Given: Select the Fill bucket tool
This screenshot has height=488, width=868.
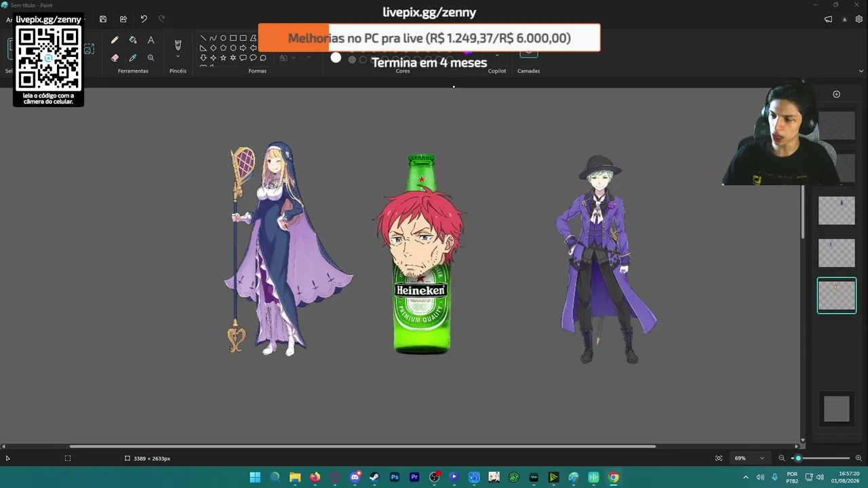Looking at the screenshot, I should pos(133,41).
